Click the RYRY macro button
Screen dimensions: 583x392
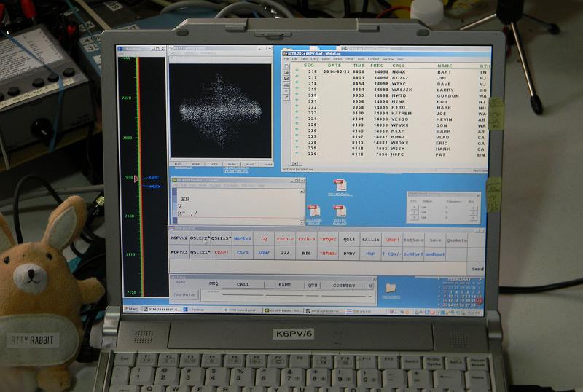click(349, 254)
